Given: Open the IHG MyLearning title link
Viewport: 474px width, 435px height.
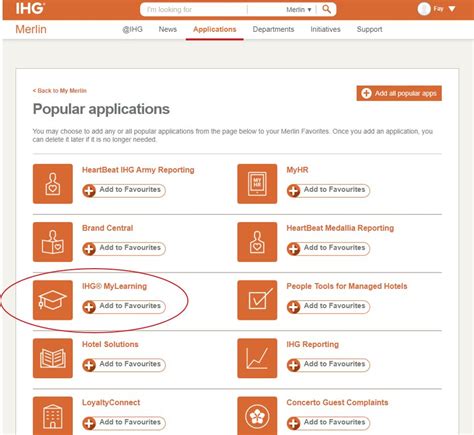Looking at the screenshot, I should click(x=114, y=286).
